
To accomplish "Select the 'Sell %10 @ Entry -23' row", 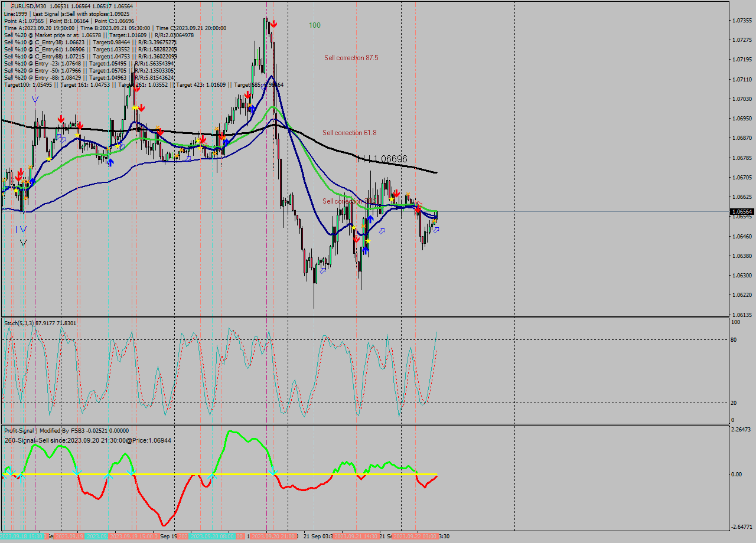I will [x=89, y=63].
